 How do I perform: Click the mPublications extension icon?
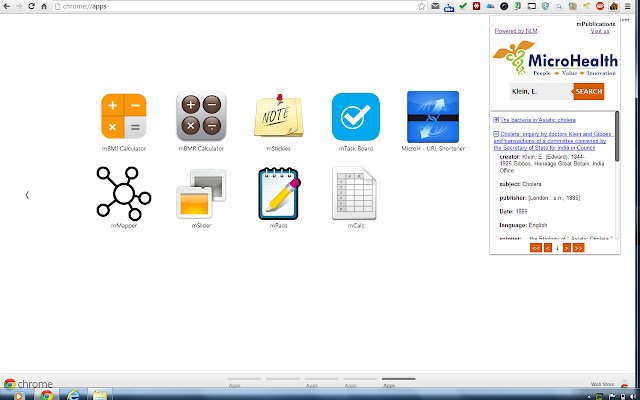point(614,6)
